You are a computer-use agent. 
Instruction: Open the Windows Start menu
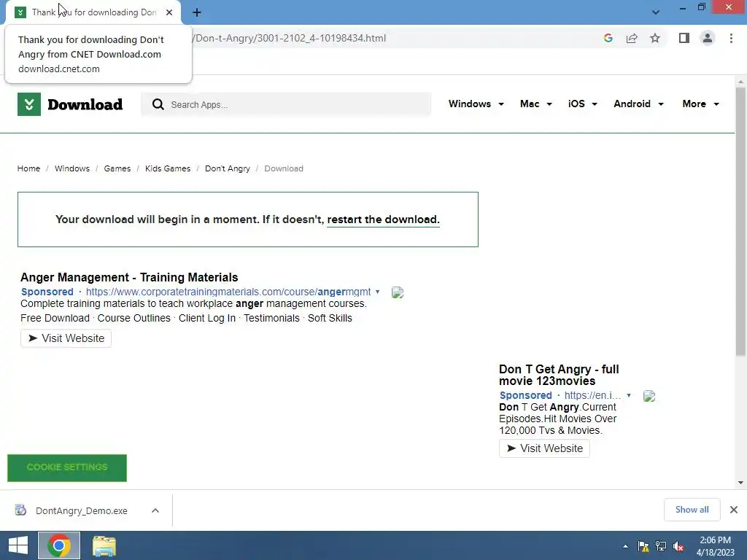pos(18,545)
